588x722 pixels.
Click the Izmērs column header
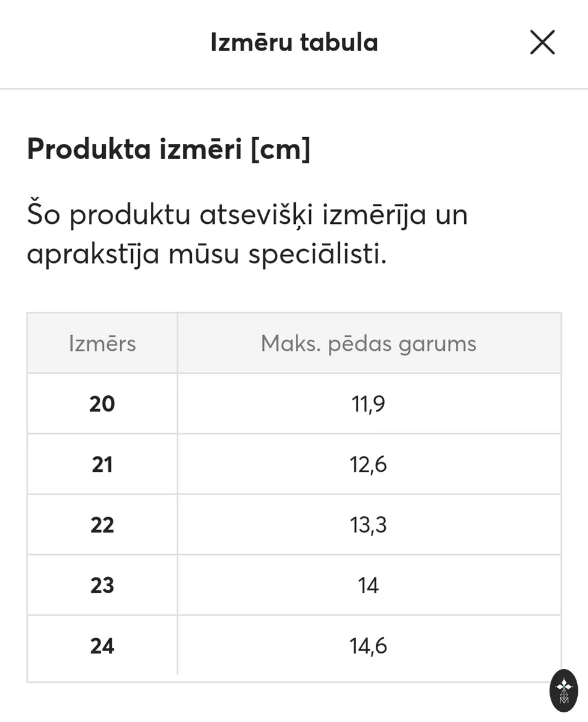coord(102,344)
